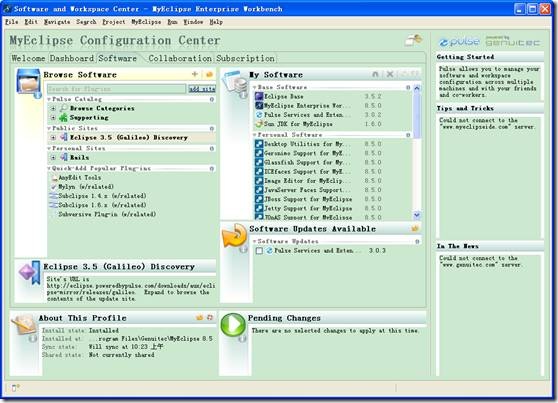558x403 pixels.
Task: Expand the Rails site node
Action: [x=53, y=157]
